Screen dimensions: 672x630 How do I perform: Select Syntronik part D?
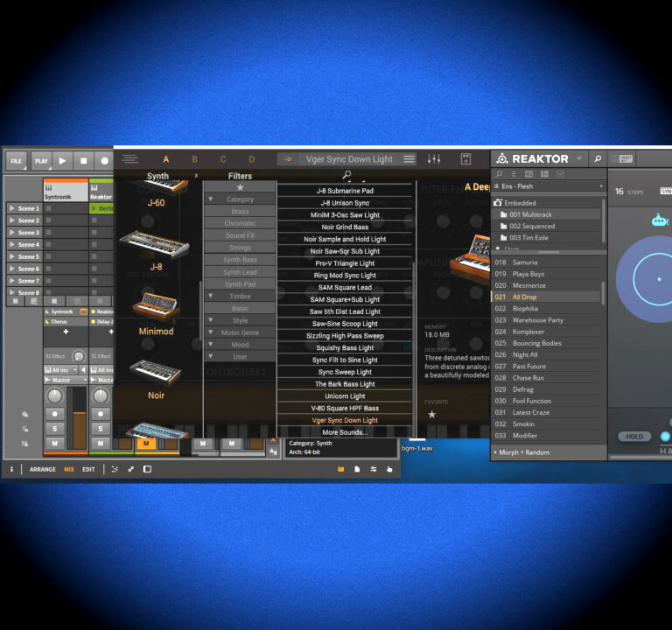252,159
